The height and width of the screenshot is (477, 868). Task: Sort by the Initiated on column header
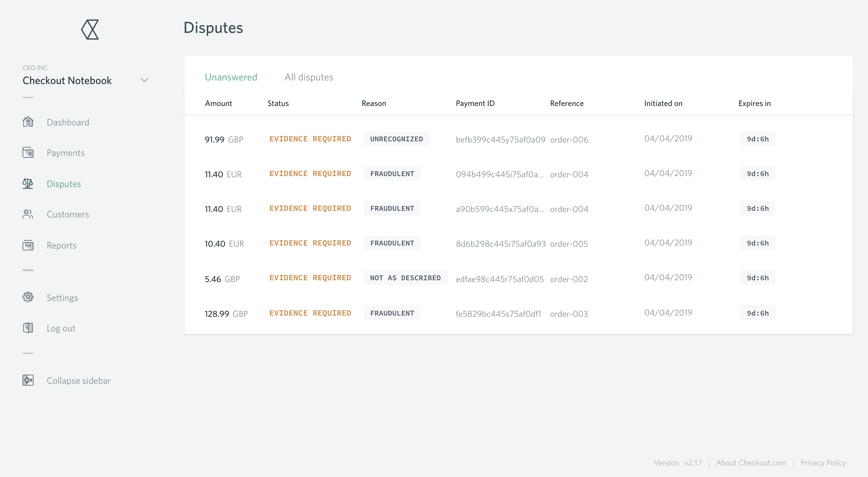663,103
